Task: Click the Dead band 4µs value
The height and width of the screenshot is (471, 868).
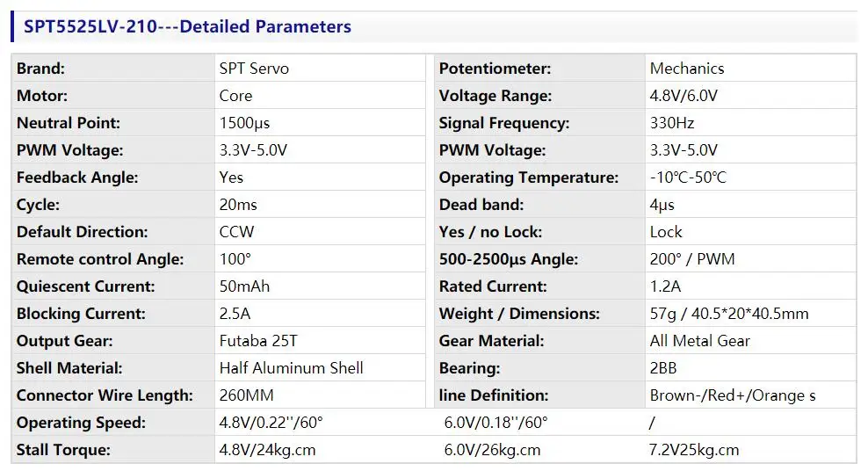Action: [x=662, y=205]
